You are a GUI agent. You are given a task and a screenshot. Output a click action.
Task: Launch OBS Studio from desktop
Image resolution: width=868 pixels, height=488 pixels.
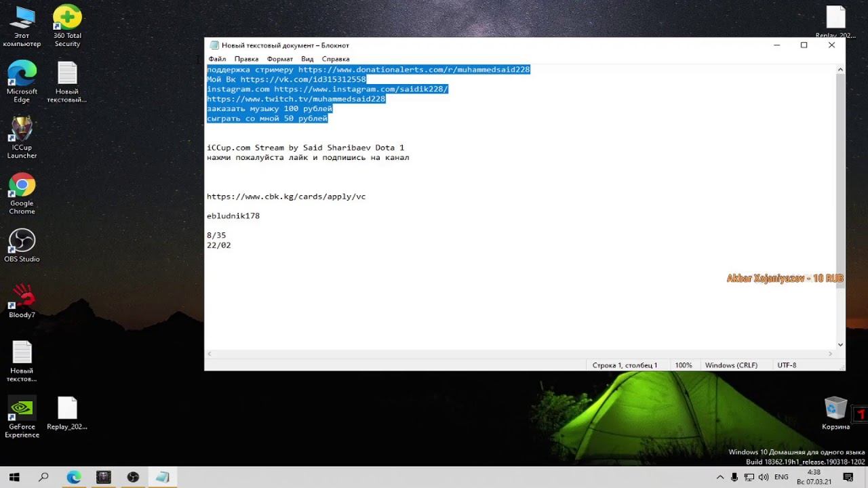click(x=22, y=245)
